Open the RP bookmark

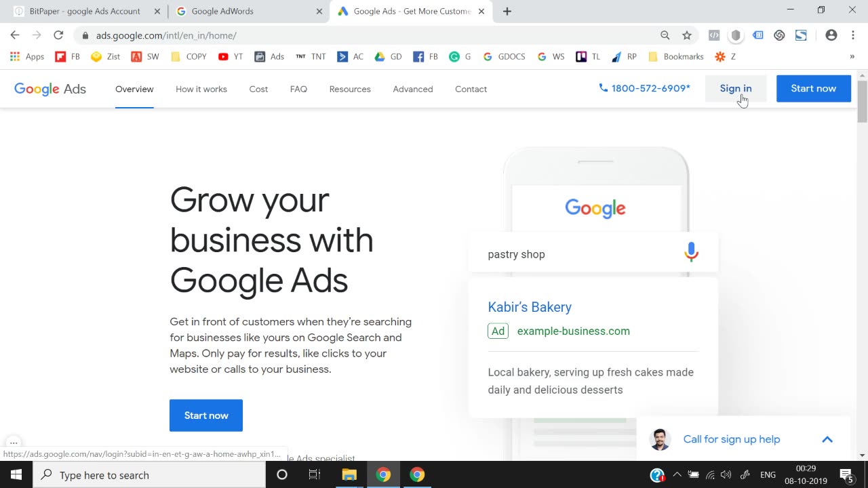625,57
